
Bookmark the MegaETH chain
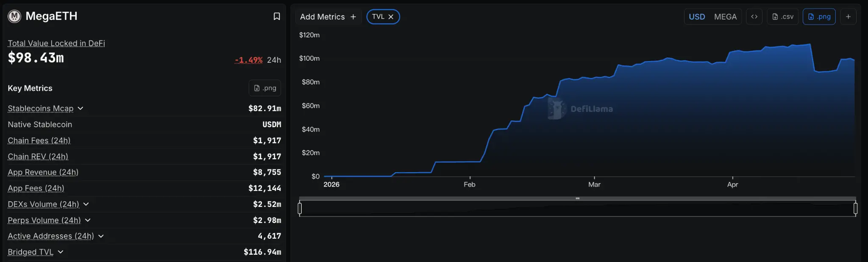[x=277, y=17]
